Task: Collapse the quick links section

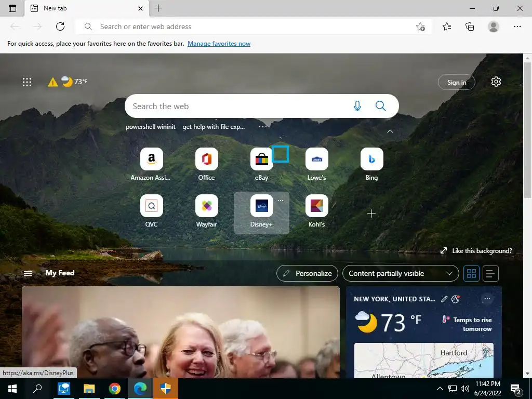Action: pyautogui.click(x=390, y=131)
